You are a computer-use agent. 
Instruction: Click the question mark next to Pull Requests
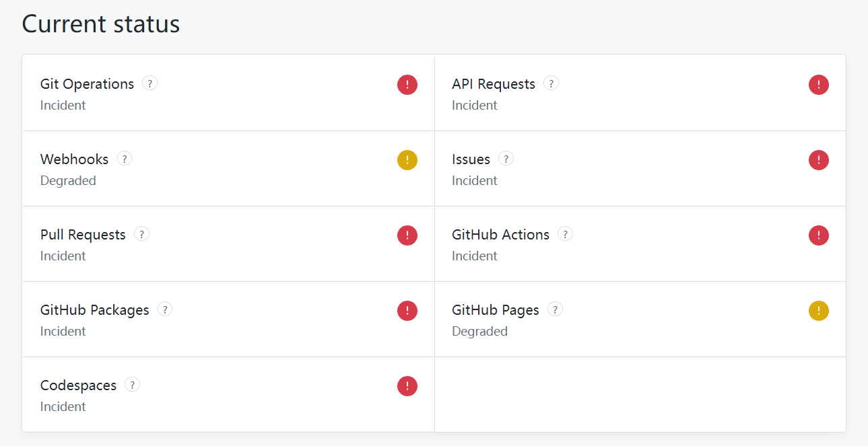click(141, 234)
